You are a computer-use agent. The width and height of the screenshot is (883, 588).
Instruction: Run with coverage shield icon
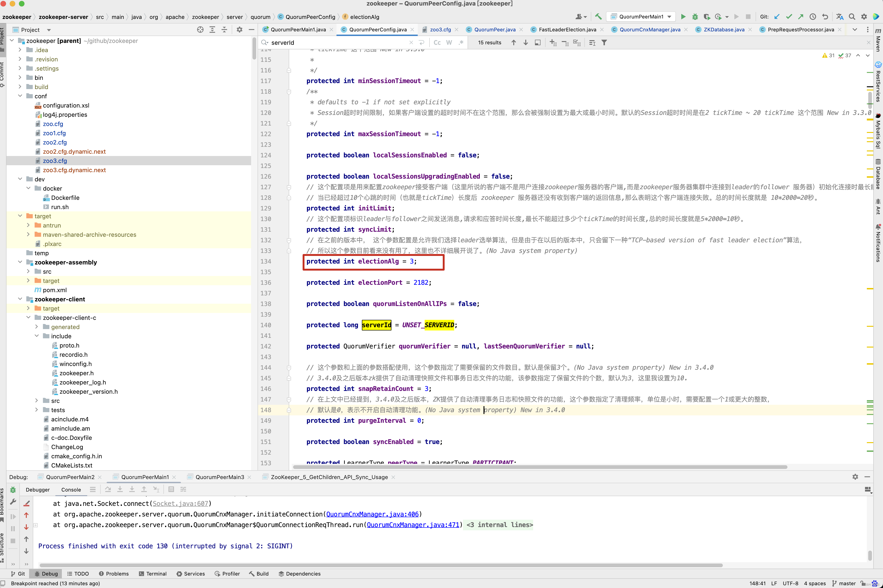707,17
